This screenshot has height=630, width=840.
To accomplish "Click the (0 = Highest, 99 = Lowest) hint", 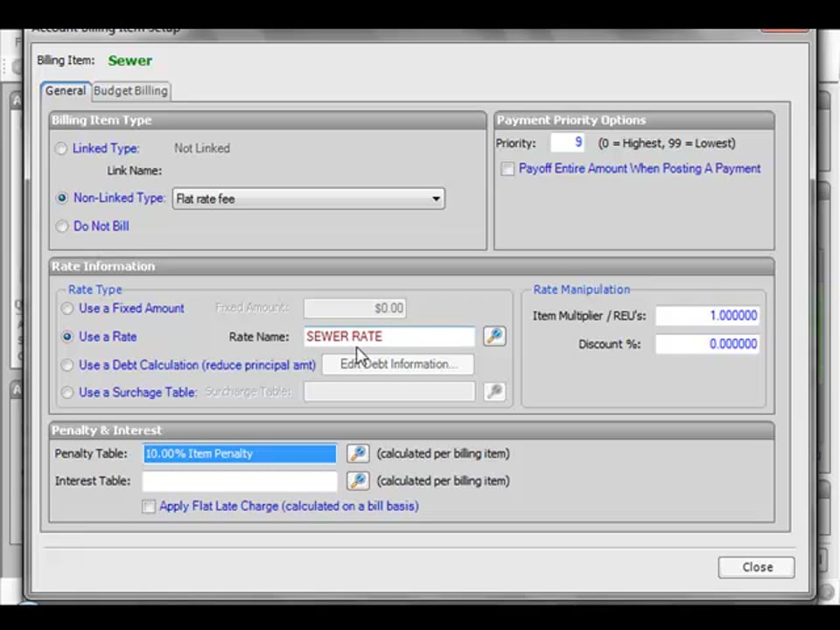I will [667, 143].
